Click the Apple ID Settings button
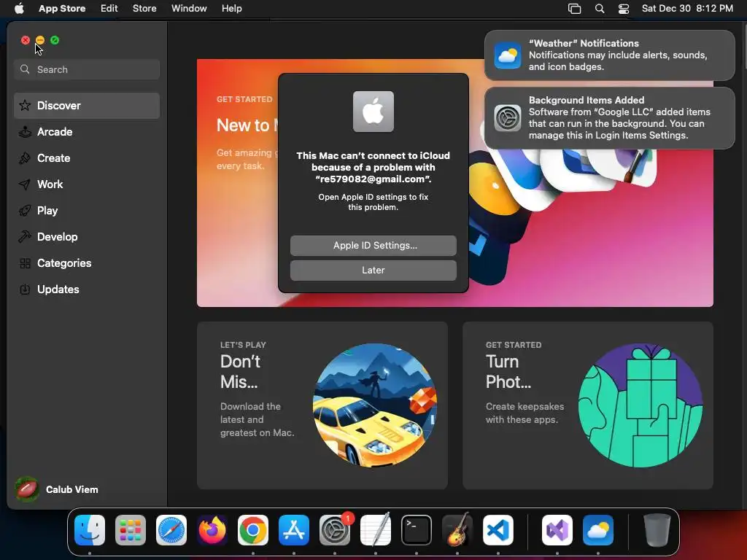The image size is (747, 560). coord(373,246)
